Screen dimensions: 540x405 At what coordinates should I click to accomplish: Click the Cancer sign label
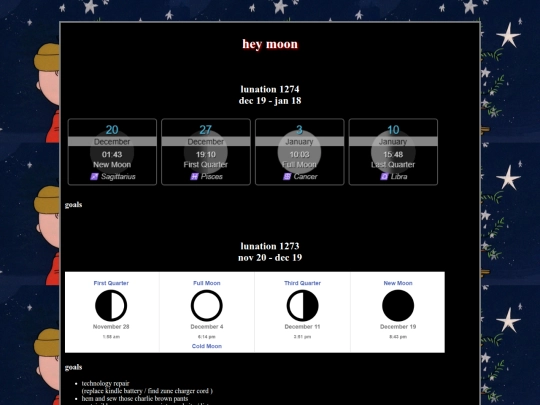point(305,177)
